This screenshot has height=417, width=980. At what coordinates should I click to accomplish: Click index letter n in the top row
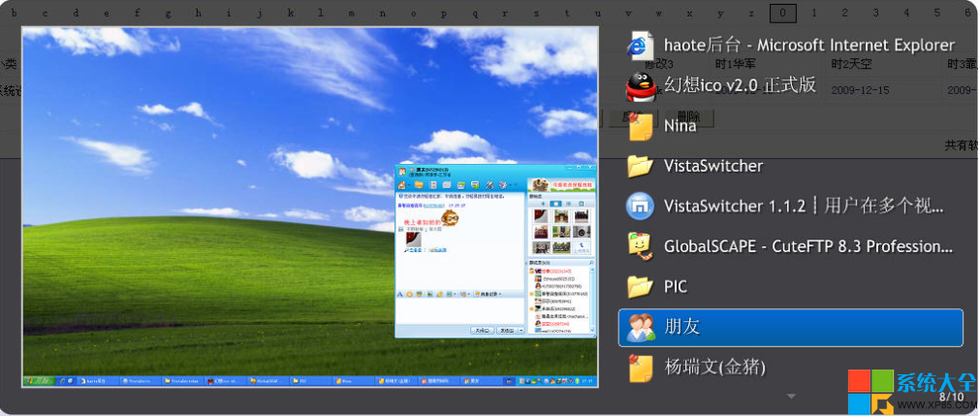click(x=383, y=14)
